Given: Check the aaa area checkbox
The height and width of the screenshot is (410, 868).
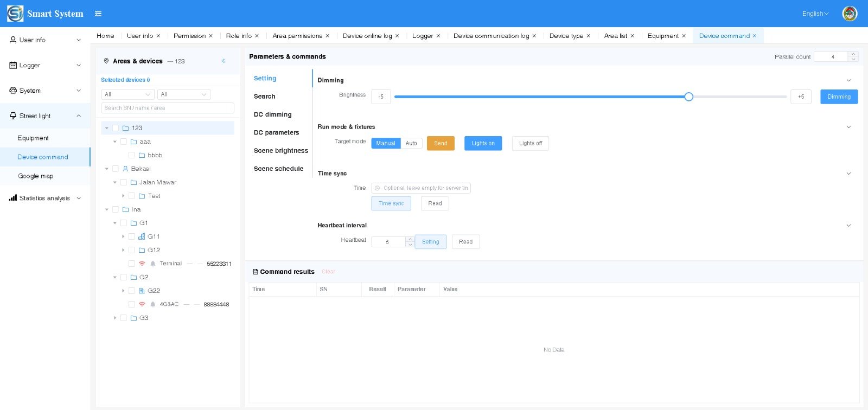Looking at the screenshot, I should (x=124, y=142).
